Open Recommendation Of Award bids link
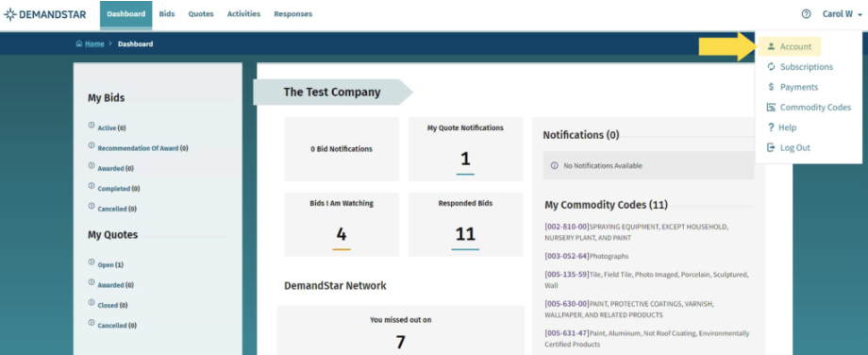This screenshot has height=355, width=868. (x=138, y=148)
